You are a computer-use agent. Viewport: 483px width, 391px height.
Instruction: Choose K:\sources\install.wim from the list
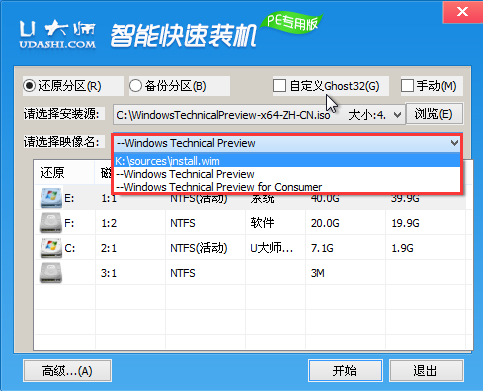pyautogui.click(x=287, y=161)
